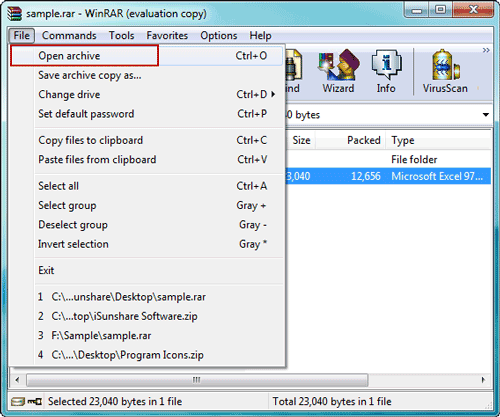Open the Wizard toolbar icon
Image resolution: width=500 pixels, height=417 pixels.
pos(338,71)
